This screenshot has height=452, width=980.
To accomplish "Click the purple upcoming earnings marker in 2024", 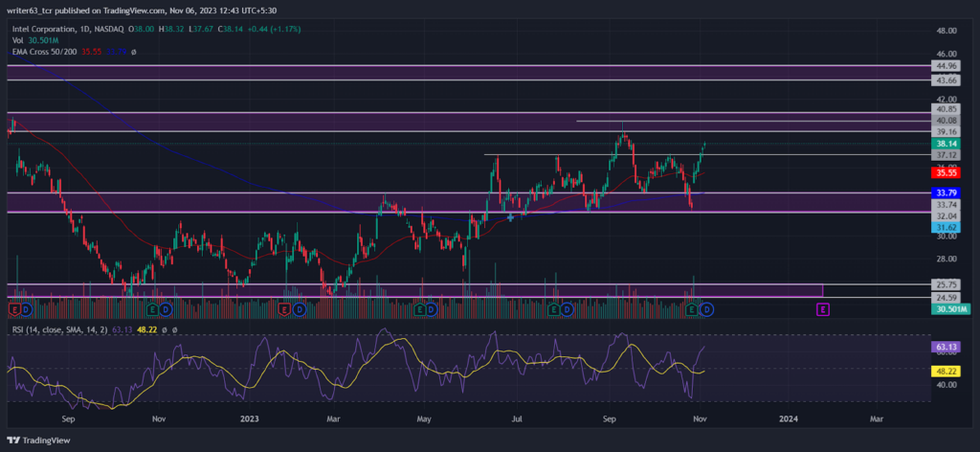I will (x=823, y=309).
